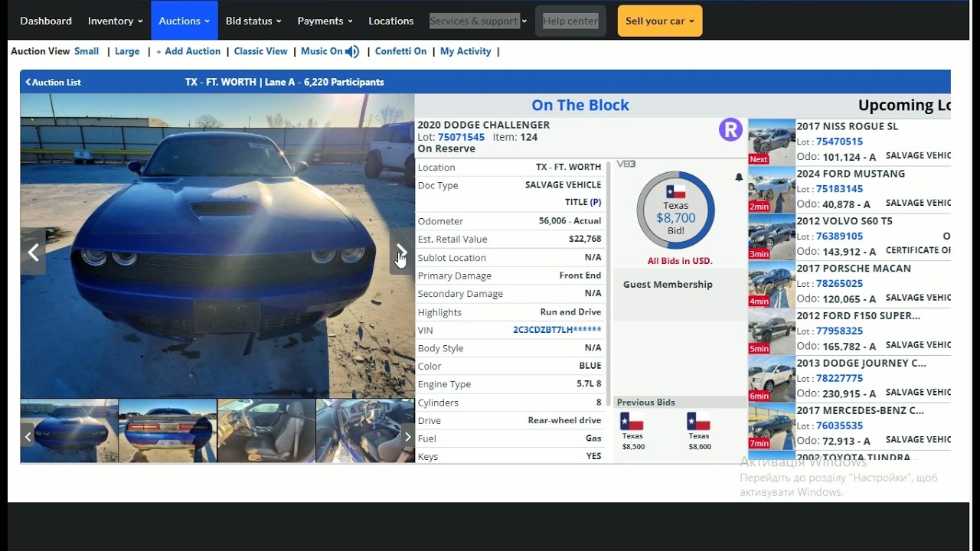980x551 pixels.
Task: Click the Music On speaker icon
Action: [x=352, y=51]
